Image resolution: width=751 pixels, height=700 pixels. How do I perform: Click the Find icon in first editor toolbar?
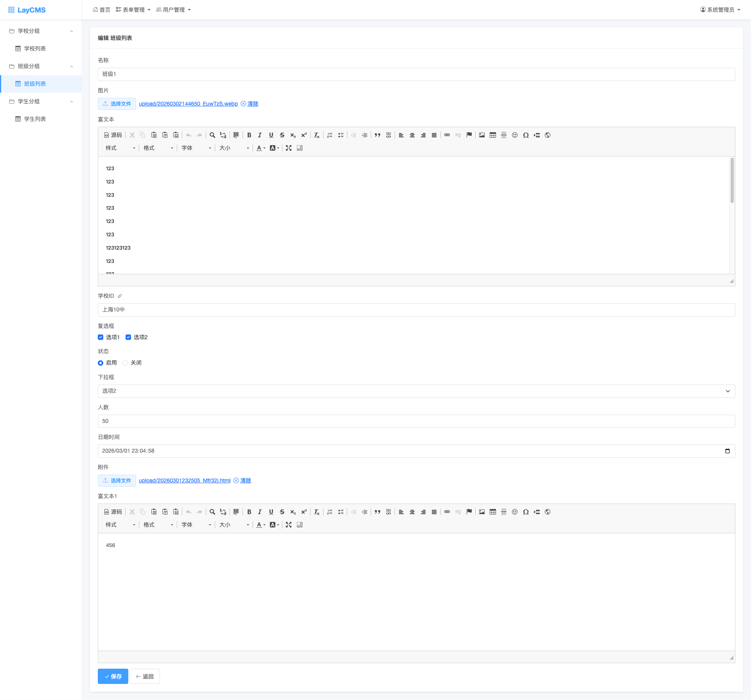point(212,135)
